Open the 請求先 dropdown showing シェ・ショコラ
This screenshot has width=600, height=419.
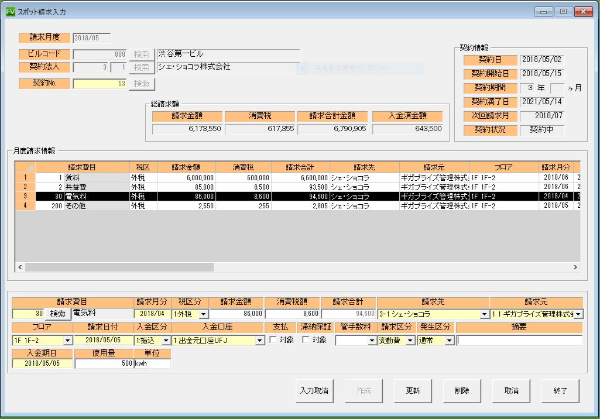(x=484, y=314)
